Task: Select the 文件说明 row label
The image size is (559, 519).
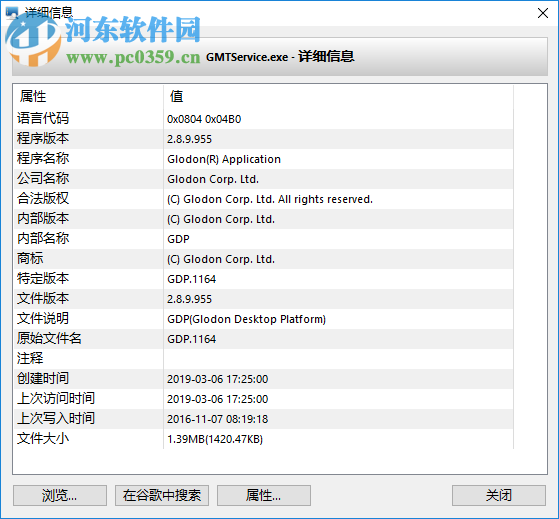Action: pos(43,318)
